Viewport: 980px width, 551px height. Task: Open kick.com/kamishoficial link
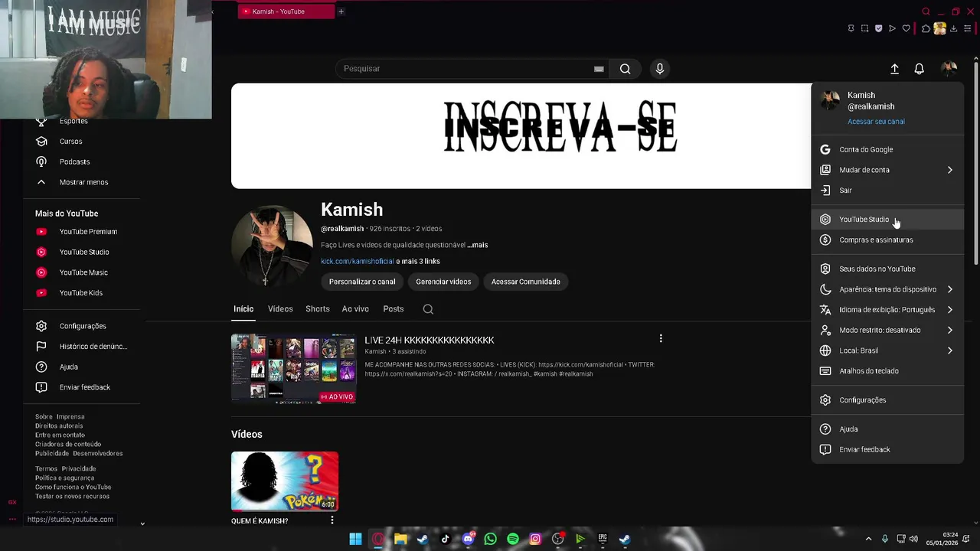357,262
